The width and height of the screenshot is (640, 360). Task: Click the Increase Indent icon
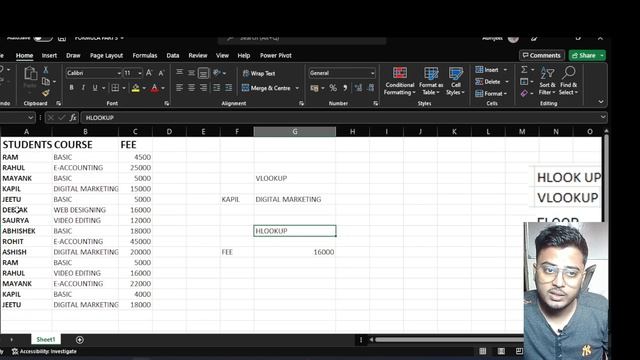229,88
